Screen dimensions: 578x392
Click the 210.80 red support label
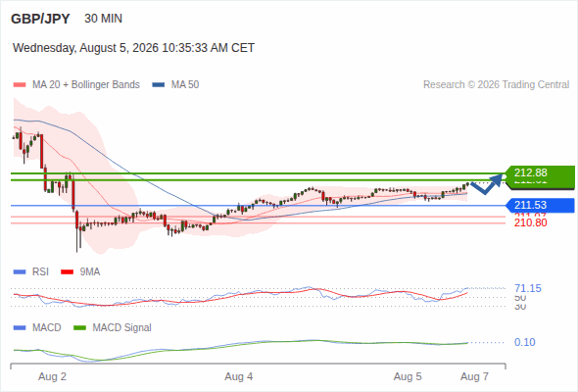pos(530,222)
